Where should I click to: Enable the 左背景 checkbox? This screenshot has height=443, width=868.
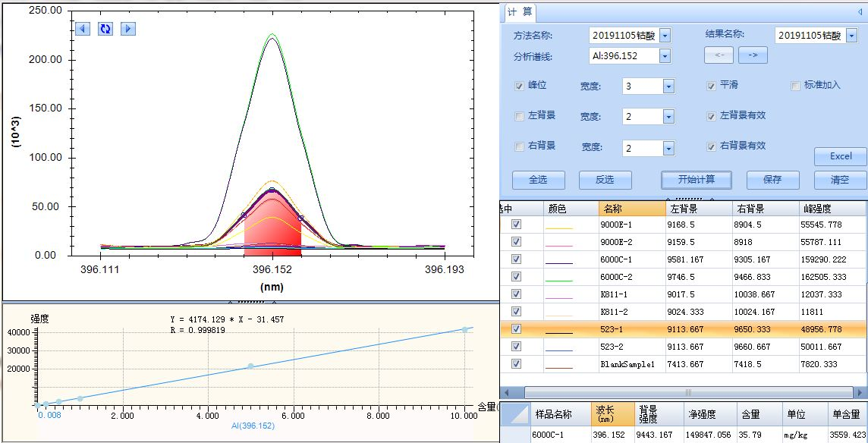[519, 116]
